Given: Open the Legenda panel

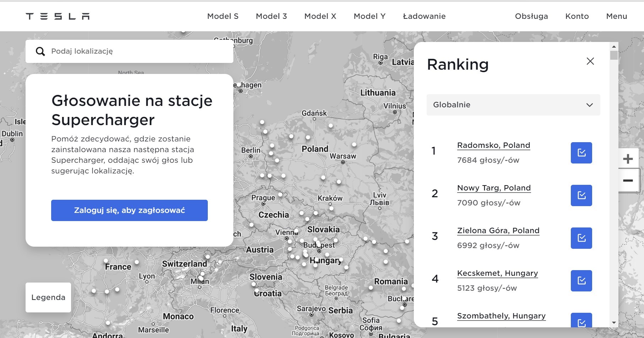Looking at the screenshot, I should click(x=48, y=297).
